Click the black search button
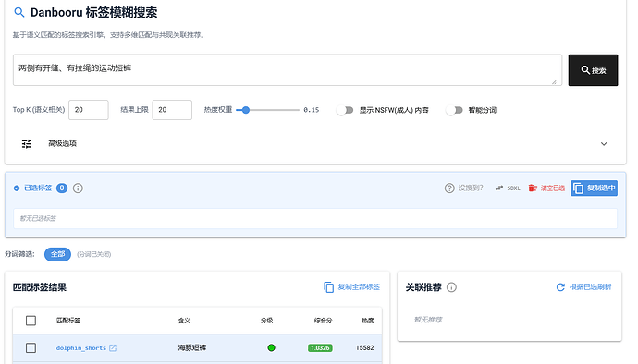Viewport: 638px width, 364px height. tap(593, 70)
